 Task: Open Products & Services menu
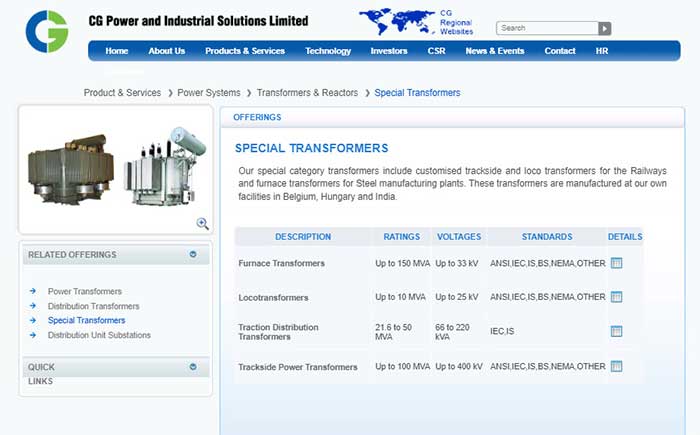245,51
